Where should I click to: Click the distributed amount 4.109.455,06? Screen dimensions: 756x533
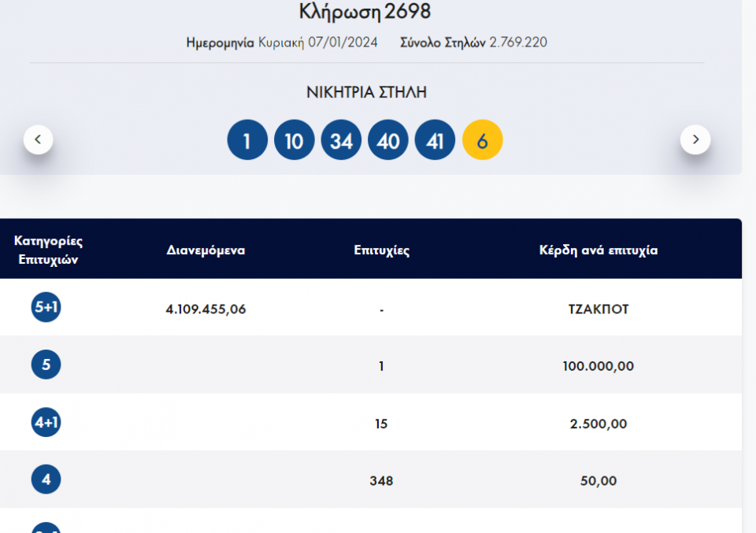click(206, 309)
